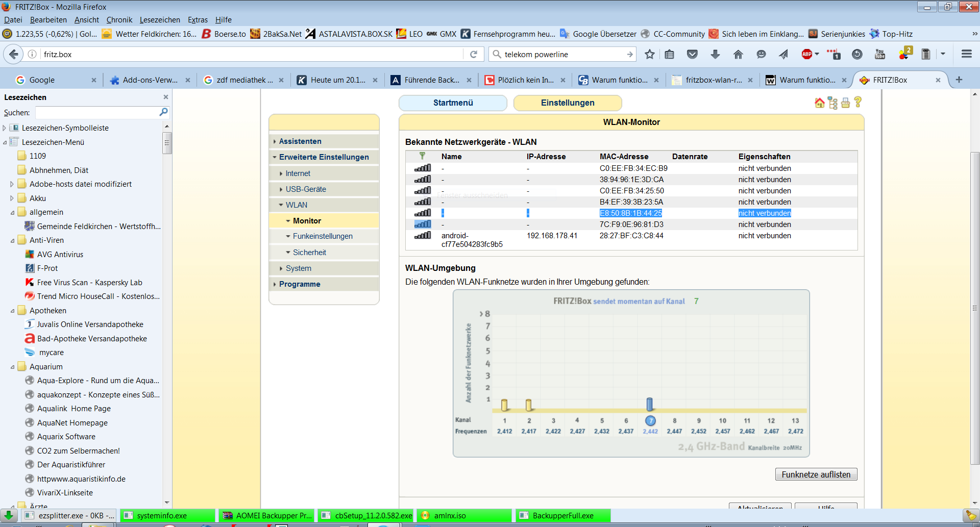Open the Firefox hamburger menu
Screen dimensions: 980x527
pyautogui.click(x=966, y=54)
